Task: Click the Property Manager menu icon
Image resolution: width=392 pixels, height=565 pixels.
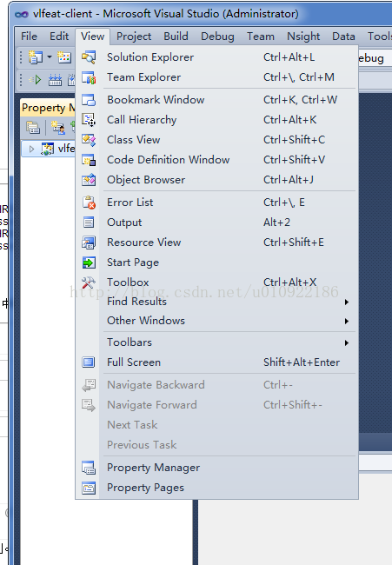Action: [x=89, y=468]
